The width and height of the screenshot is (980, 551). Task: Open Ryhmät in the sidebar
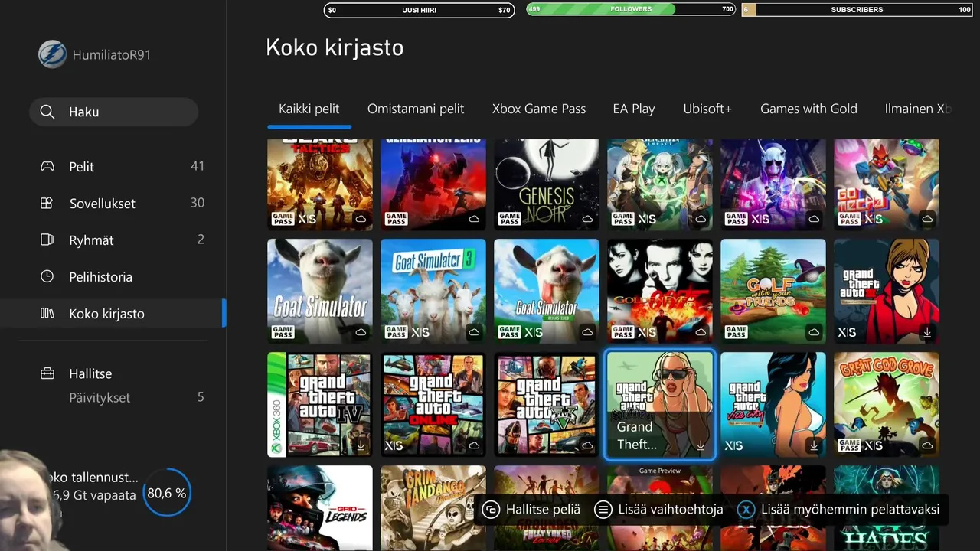(x=113, y=240)
